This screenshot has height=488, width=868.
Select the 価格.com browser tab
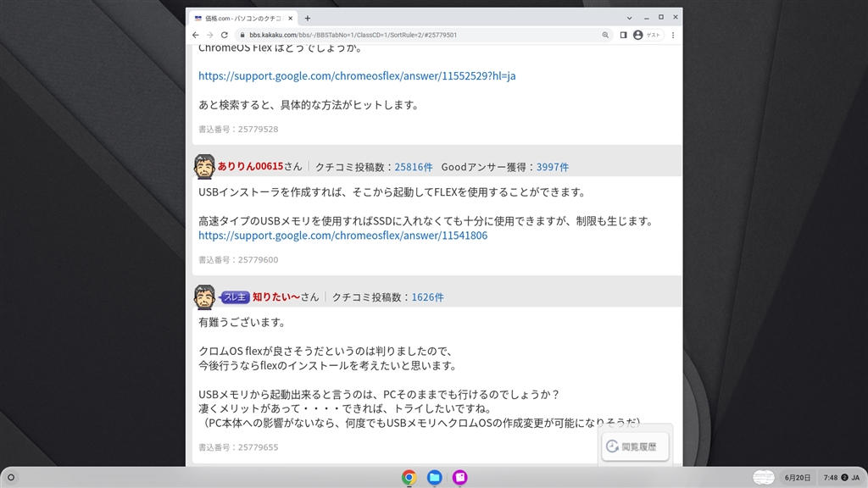pos(243,19)
